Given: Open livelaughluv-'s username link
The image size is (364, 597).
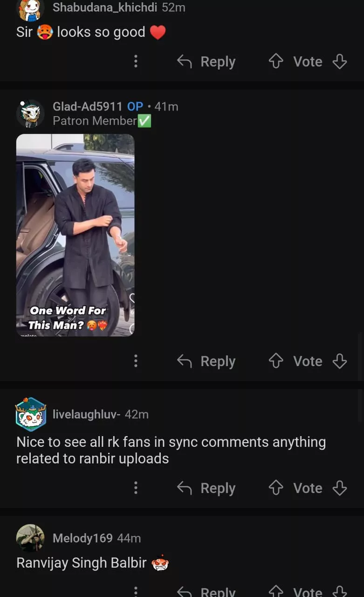Looking at the screenshot, I should click(87, 414).
